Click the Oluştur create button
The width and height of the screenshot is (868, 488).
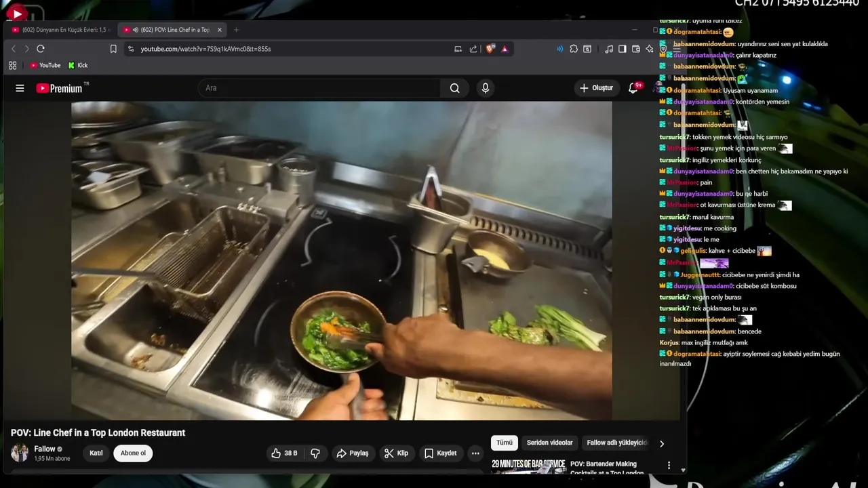(596, 88)
